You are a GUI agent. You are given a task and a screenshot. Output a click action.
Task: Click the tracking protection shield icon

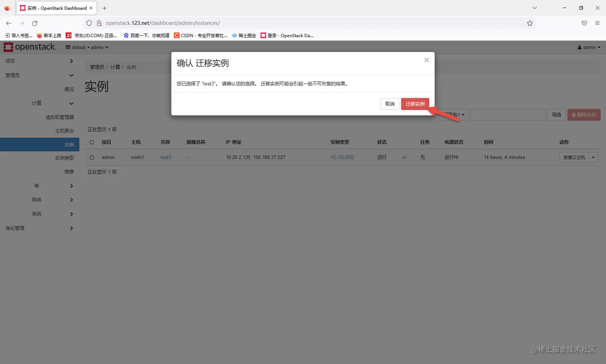(x=89, y=23)
